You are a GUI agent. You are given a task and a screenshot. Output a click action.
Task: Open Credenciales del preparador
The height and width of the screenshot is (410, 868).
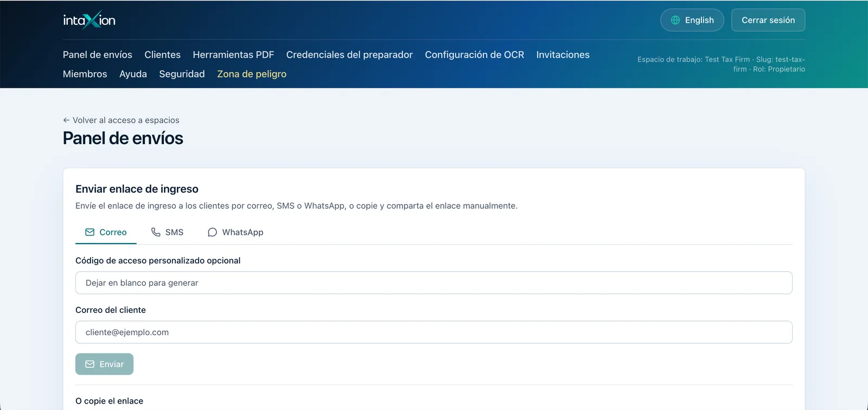[x=349, y=55]
